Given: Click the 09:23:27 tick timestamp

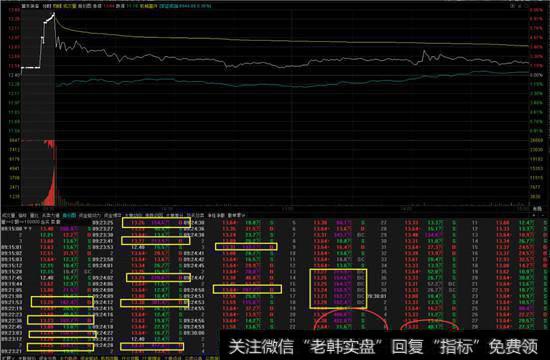Looking at the screenshot, I should 103,229.
